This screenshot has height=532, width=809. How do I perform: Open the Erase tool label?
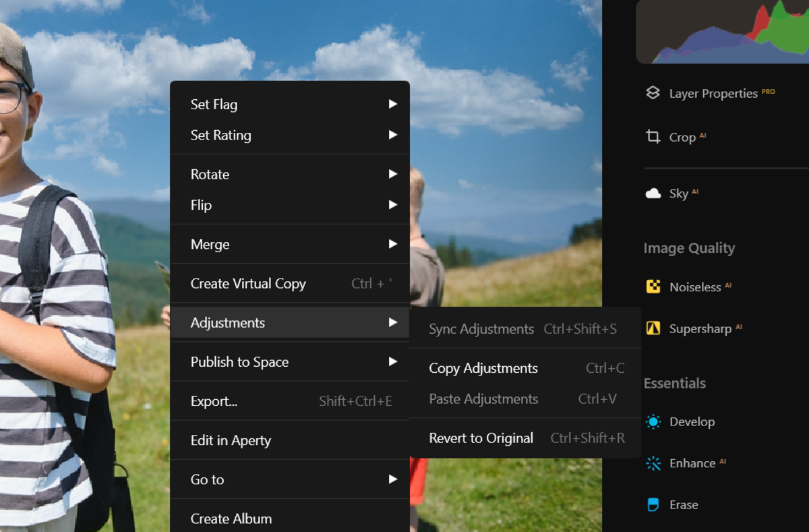pos(684,504)
